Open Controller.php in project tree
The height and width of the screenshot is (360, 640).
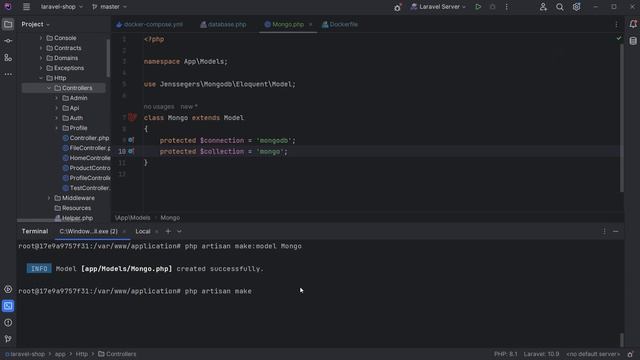[x=86, y=138]
